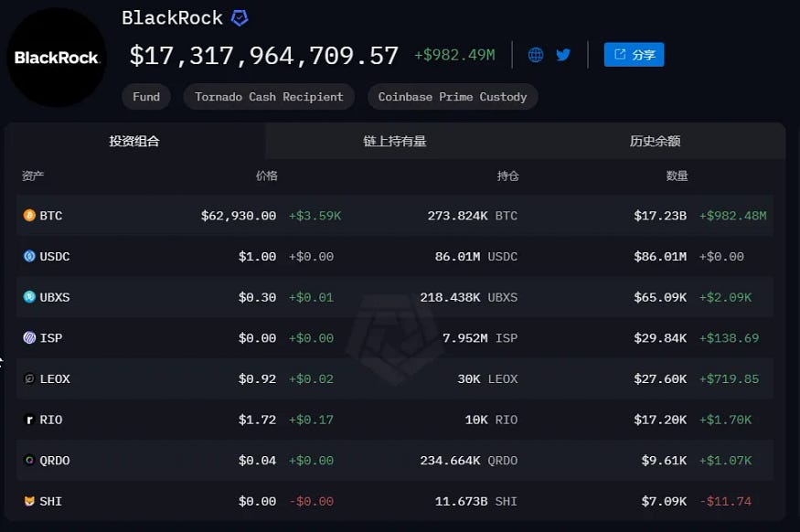
Task: Click the +$138.69 ISP value change
Action: (729, 338)
